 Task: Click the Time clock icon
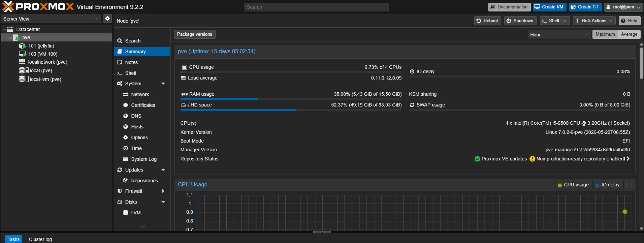126,148
